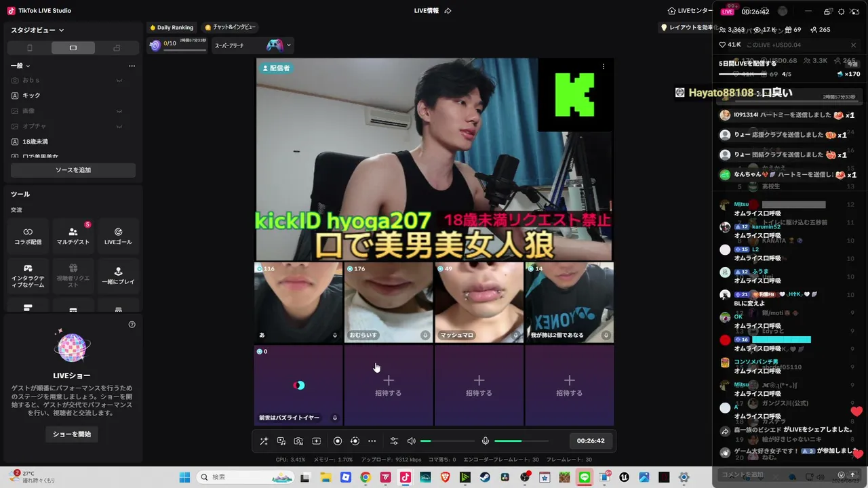Viewport: 868px width, 488px height.
Task: Click the add-clip plus icon
Action: click(x=316, y=441)
